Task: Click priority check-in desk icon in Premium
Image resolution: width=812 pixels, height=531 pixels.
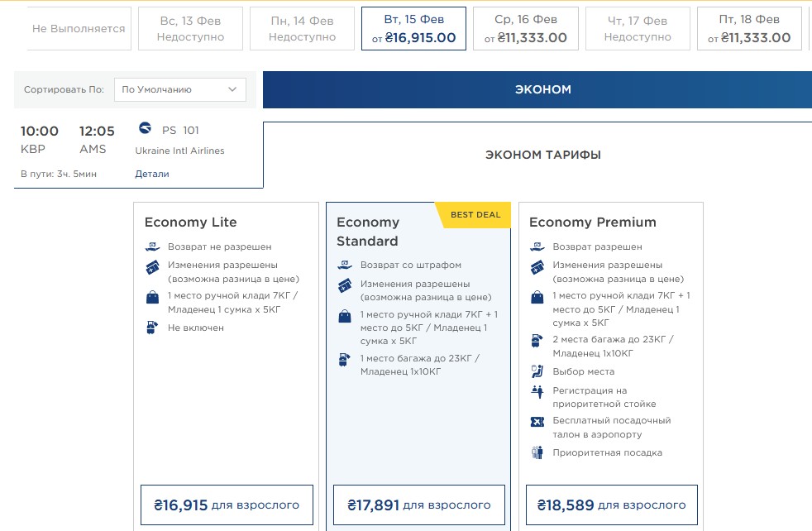Action: coord(537,391)
